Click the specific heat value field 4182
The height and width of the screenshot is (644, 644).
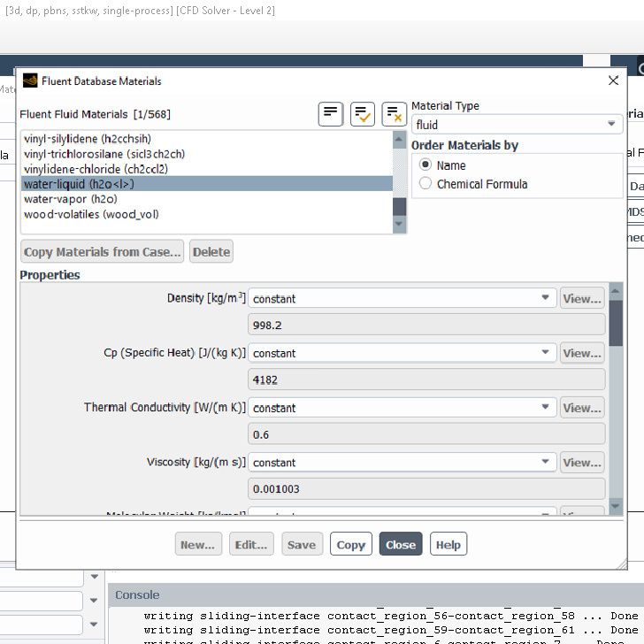pyautogui.click(x=426, y=379)
